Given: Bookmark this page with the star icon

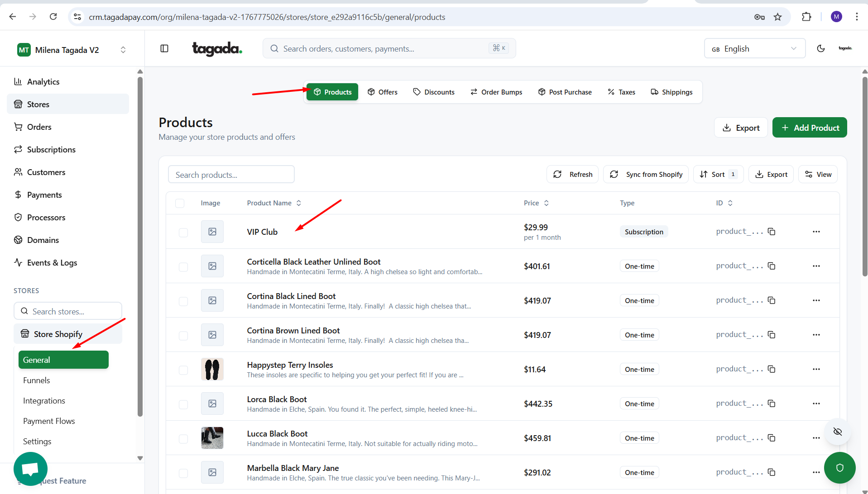Looking at the screenshot, I should click(777, 17).
